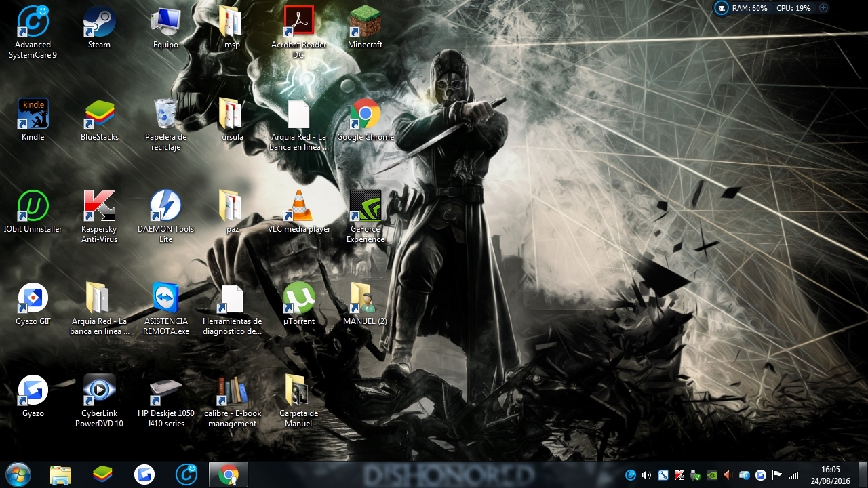Select the Equipo computer icon

coord(165,28)
